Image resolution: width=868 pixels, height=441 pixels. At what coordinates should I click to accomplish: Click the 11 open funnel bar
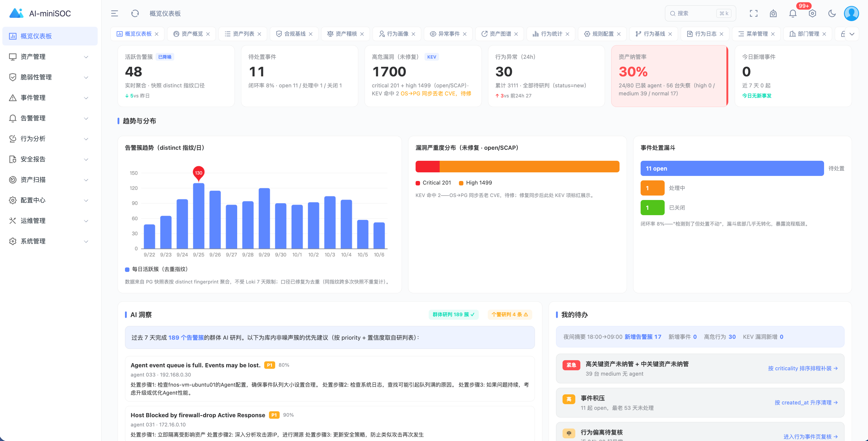pyautogui.click(x=732, y=168)
